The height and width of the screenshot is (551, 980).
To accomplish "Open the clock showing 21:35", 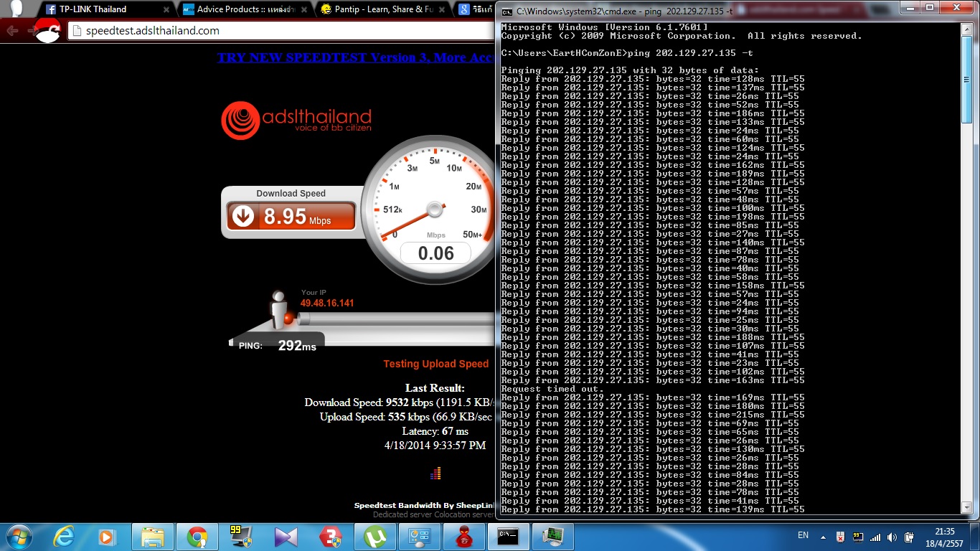I will pyautogui.click(x=946, y=536).
